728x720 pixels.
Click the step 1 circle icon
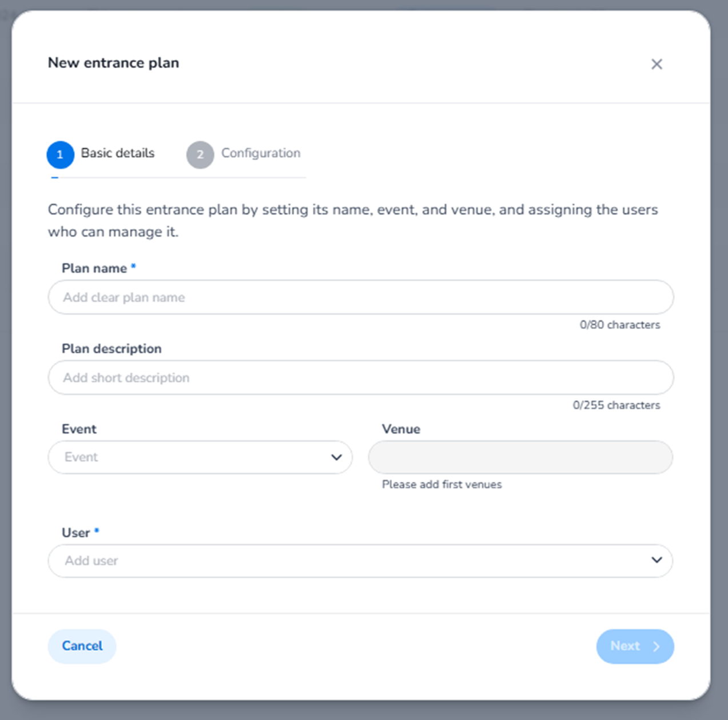point(60,154)
